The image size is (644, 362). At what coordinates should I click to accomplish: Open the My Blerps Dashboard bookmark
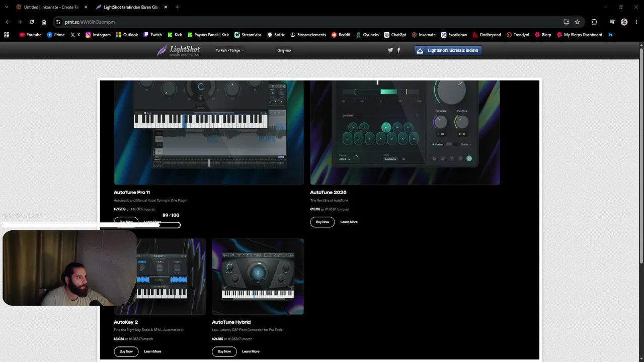[580, 35]
